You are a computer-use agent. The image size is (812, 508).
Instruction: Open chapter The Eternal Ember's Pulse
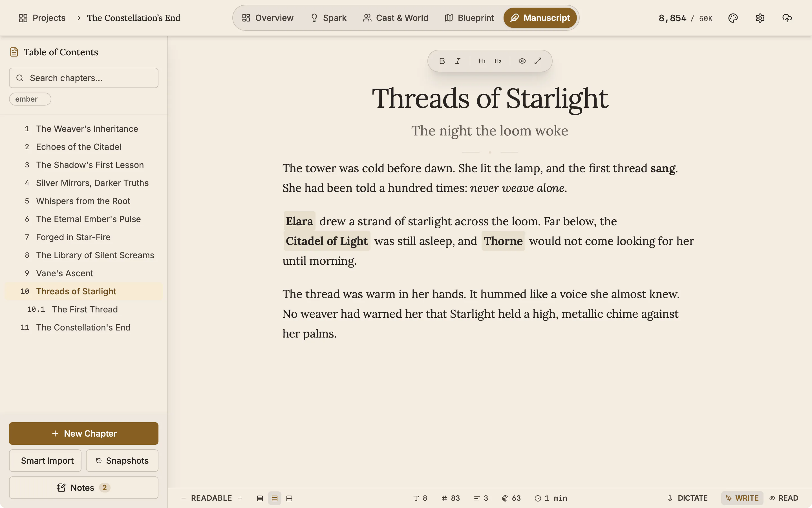(x=83, y=219)
